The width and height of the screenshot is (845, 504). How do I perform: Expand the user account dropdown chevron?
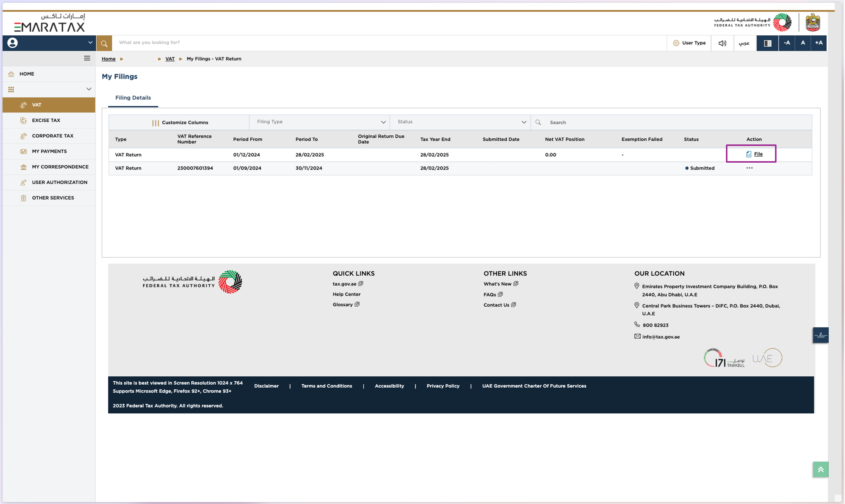pos(90,43)
